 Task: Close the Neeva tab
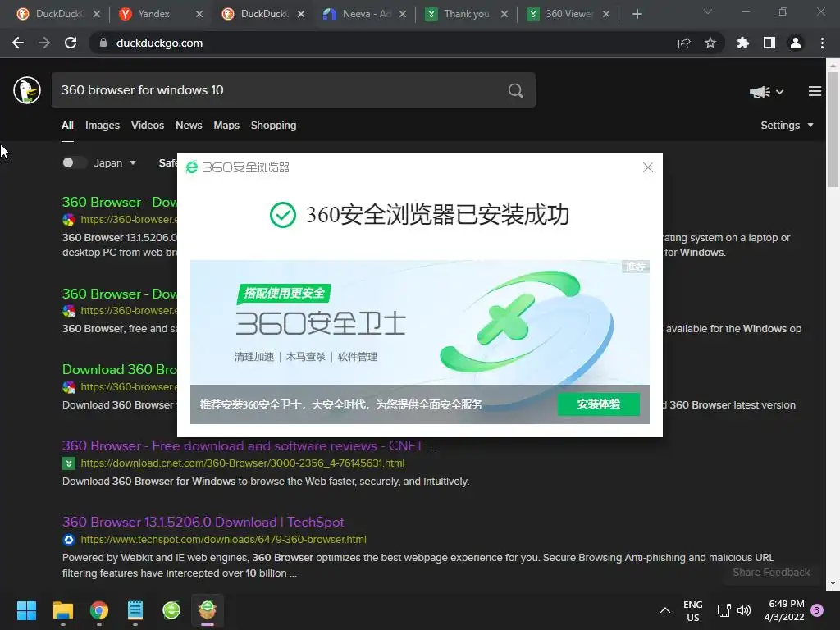tap(402, 14)
